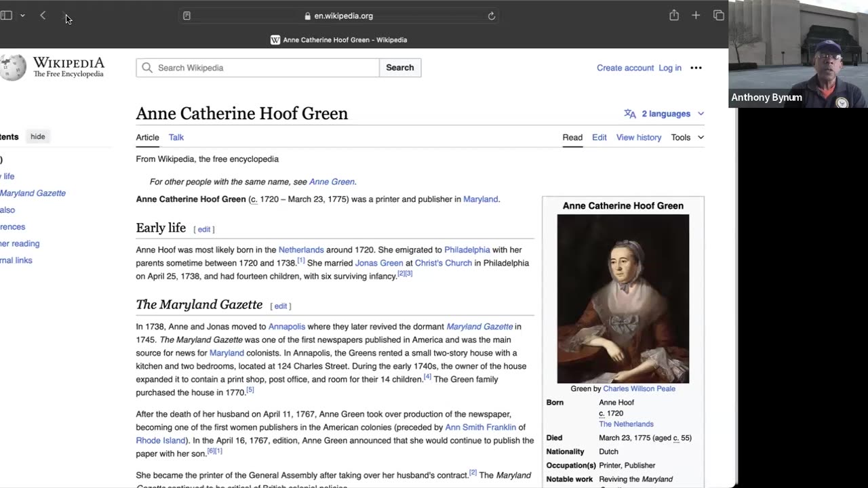
Task: Open the Share icon in Safari toolbar
Action: [x=674, y=15]
